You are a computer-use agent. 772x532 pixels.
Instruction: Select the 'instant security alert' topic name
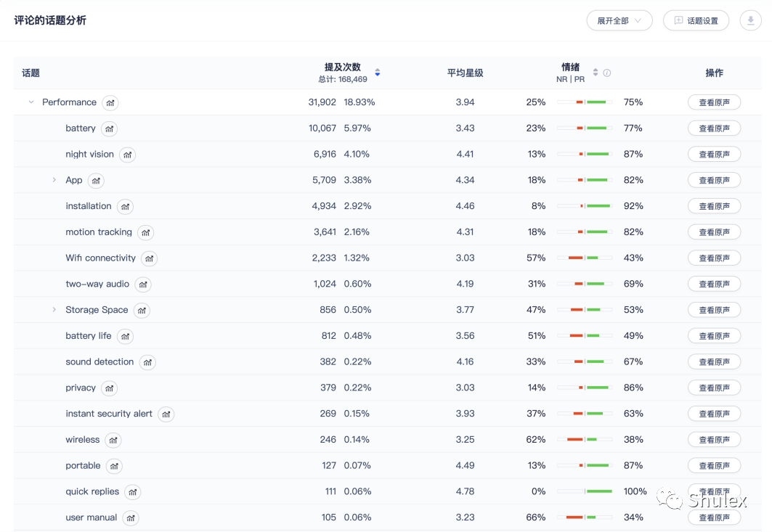click(109, 414)
